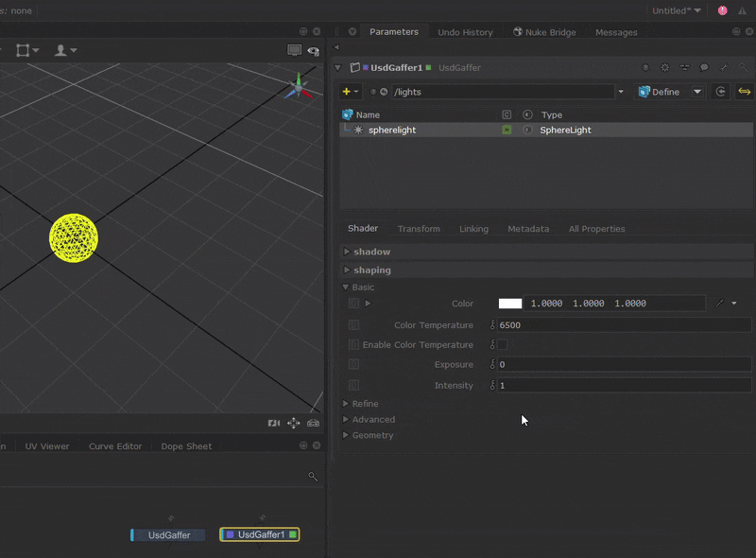Image resolution: width=756 pixels, height=558 pixels.
Task: Switch to the Transform tab
Action: pyautogui.click(x=419, y=229)
